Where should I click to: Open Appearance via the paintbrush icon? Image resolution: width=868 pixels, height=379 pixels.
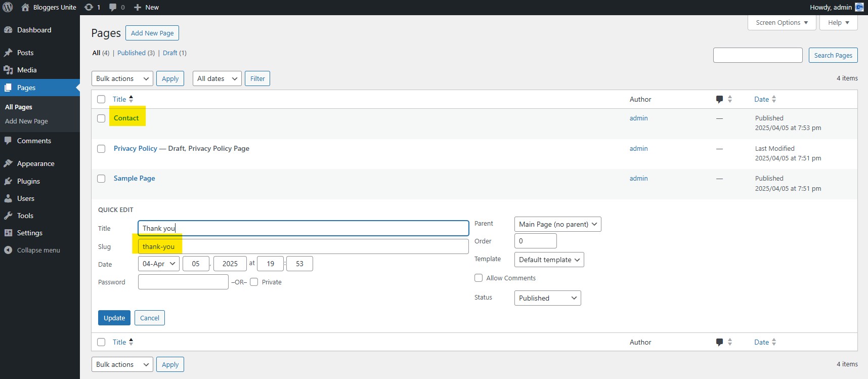point(8,163)
